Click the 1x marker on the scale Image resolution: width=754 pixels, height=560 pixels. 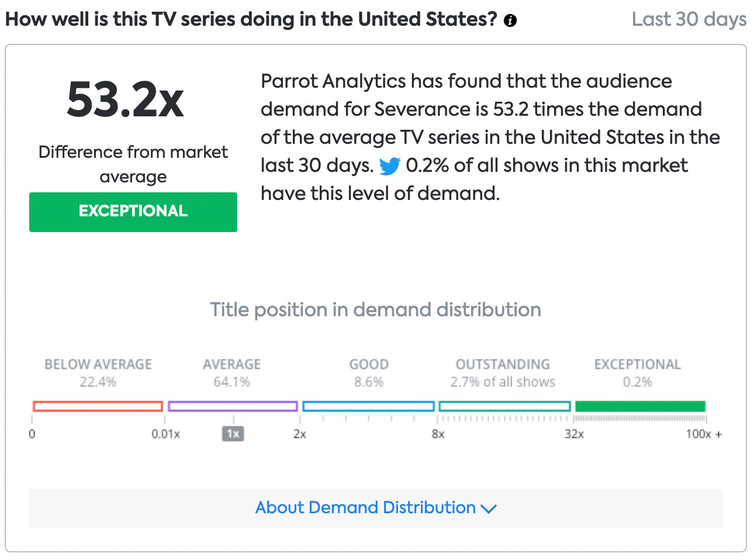click(233, 434)
